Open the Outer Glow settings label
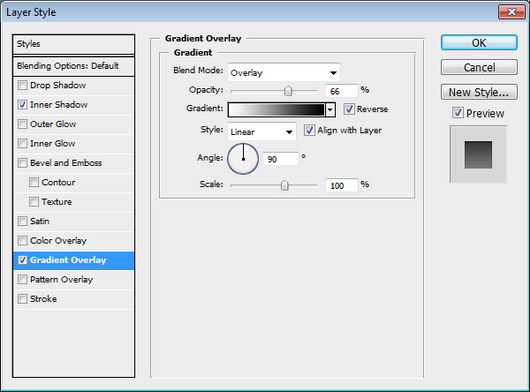 pyautogui.click(x=53, y=124)
